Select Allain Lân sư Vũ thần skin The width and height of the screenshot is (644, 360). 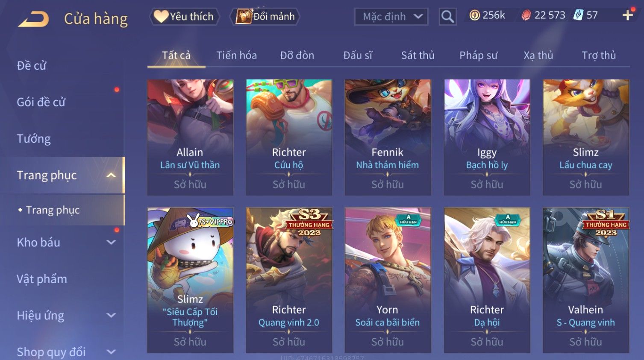(x=190, y=137)
